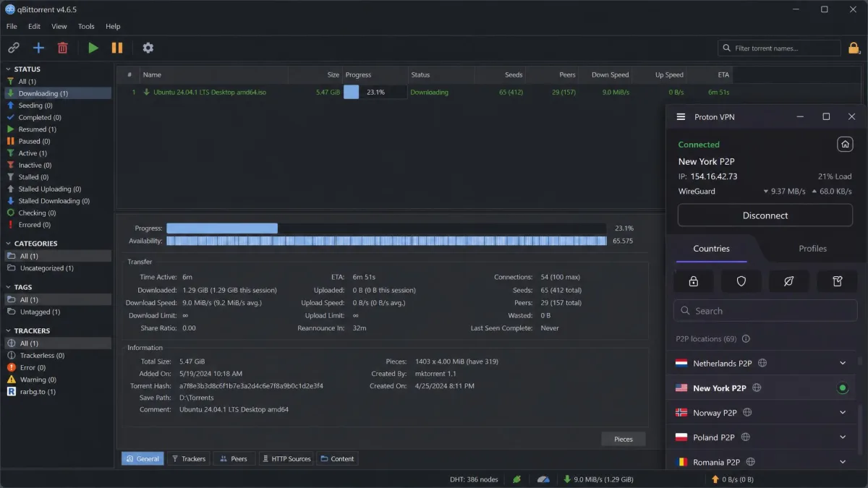The height and width of the screenshot is (488, 868).
Task: Click the NetShield shield icon
Action: (x=741, y=281)
